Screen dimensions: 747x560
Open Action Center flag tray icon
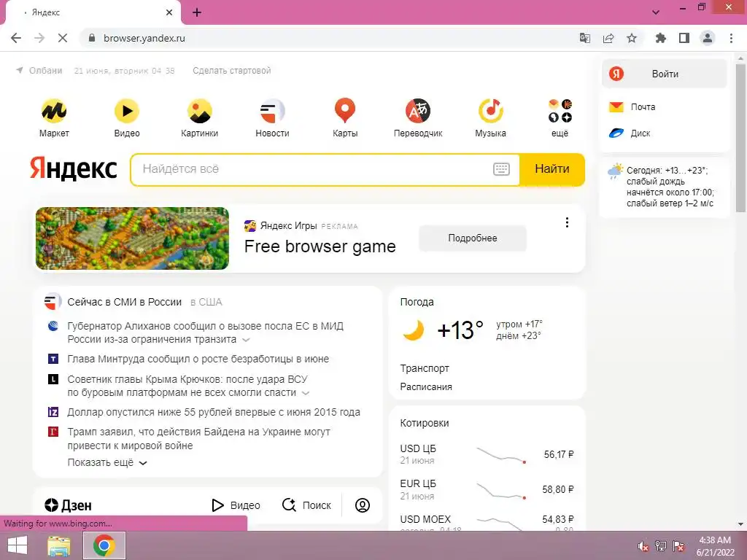678,546
